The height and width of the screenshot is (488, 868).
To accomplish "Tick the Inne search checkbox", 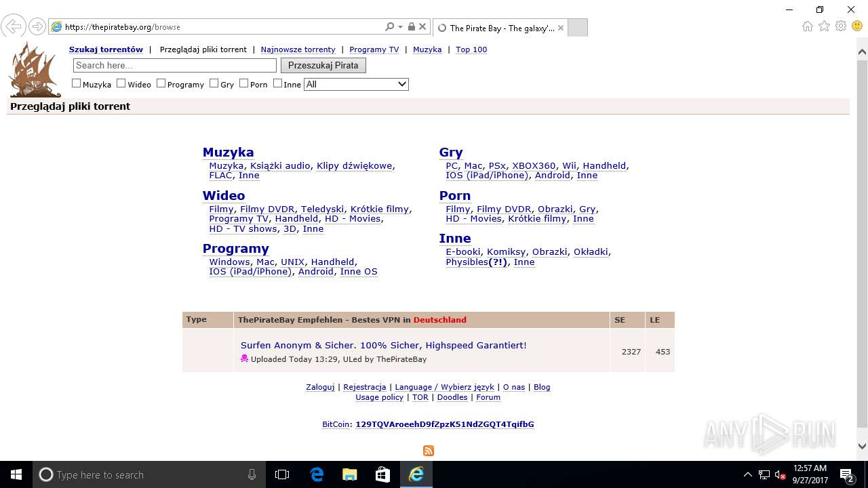I will (x=277, y=83).
